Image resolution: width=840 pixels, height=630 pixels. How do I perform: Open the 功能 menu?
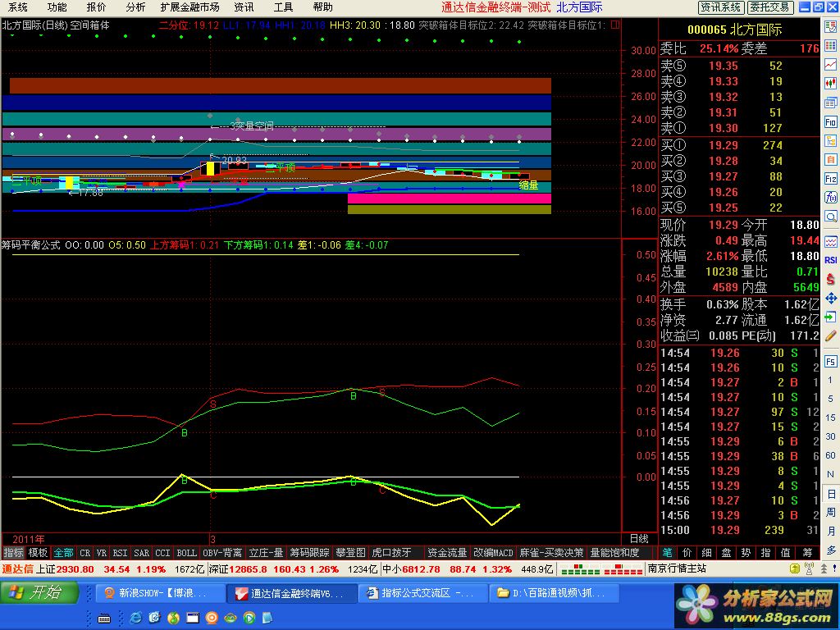(x=57, y=7)
